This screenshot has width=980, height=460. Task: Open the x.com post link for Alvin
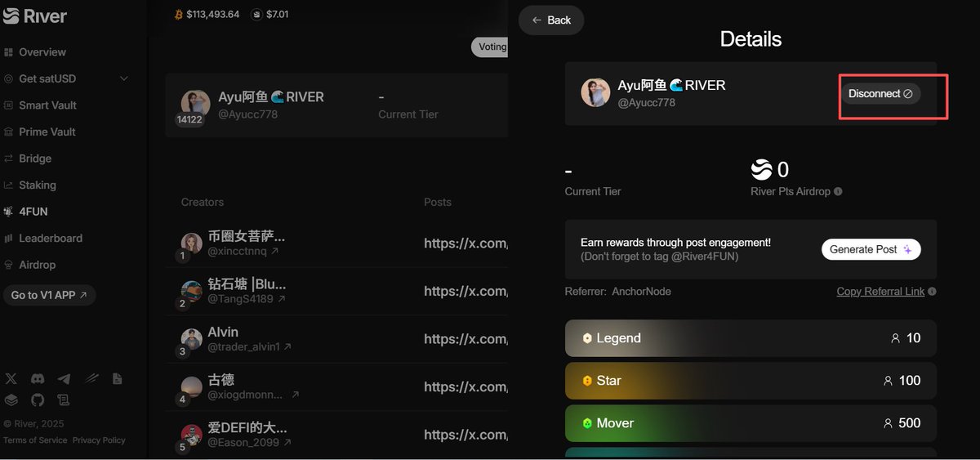465,339
